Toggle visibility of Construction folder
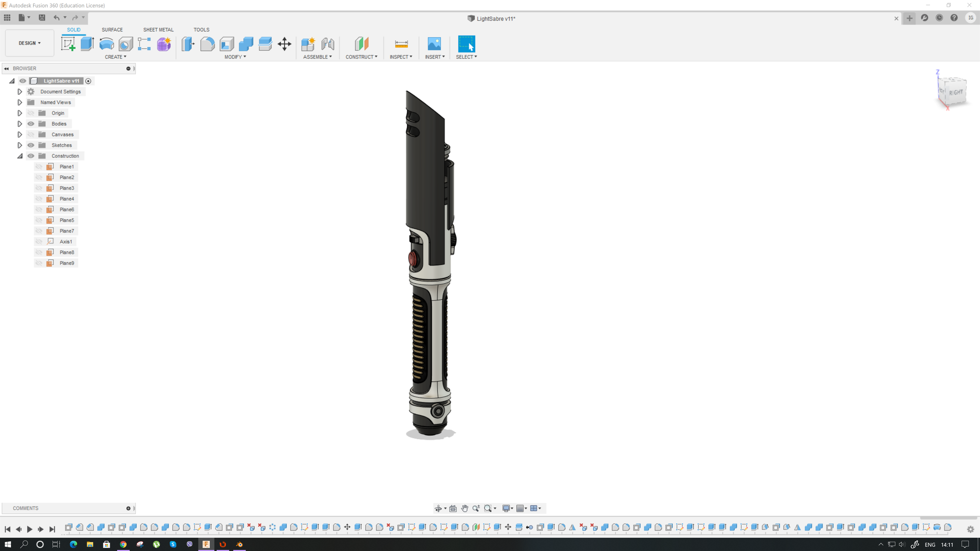Viewport: 980px width, 551px height. coord(31,156)
